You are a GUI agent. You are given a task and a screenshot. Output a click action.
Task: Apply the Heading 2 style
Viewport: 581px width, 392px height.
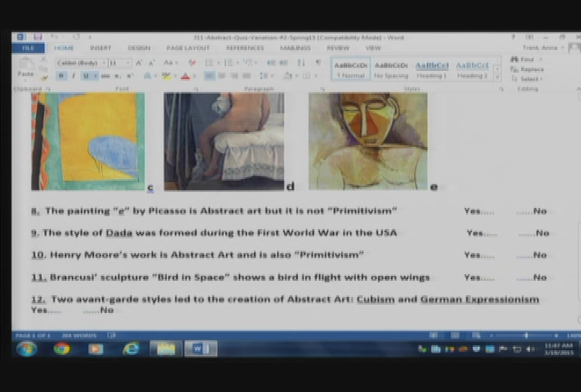(472, 69)
